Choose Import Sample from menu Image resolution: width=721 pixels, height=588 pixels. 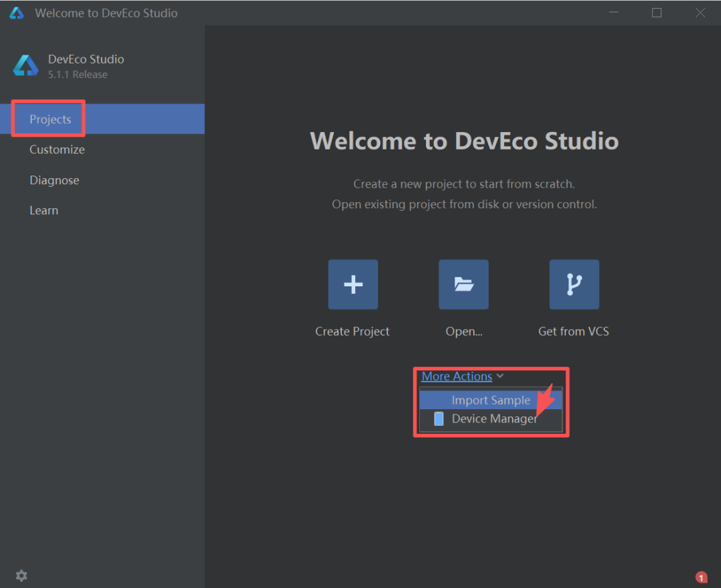tap(491, 400)
